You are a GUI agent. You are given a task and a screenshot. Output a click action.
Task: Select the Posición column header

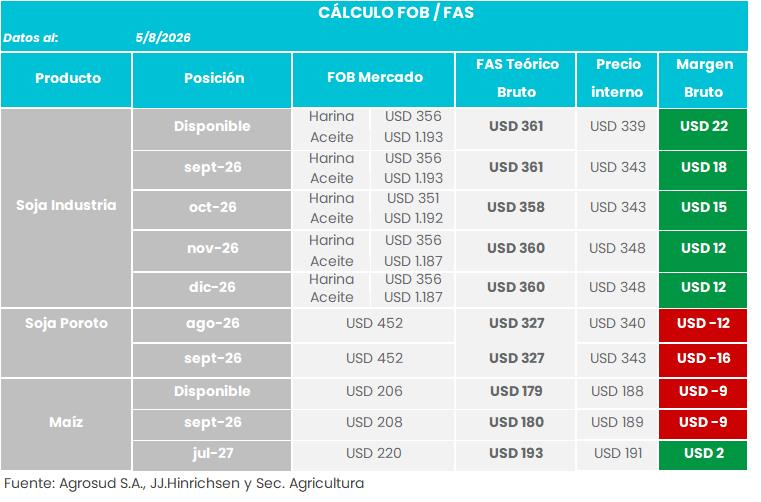(x=212, y=80)
